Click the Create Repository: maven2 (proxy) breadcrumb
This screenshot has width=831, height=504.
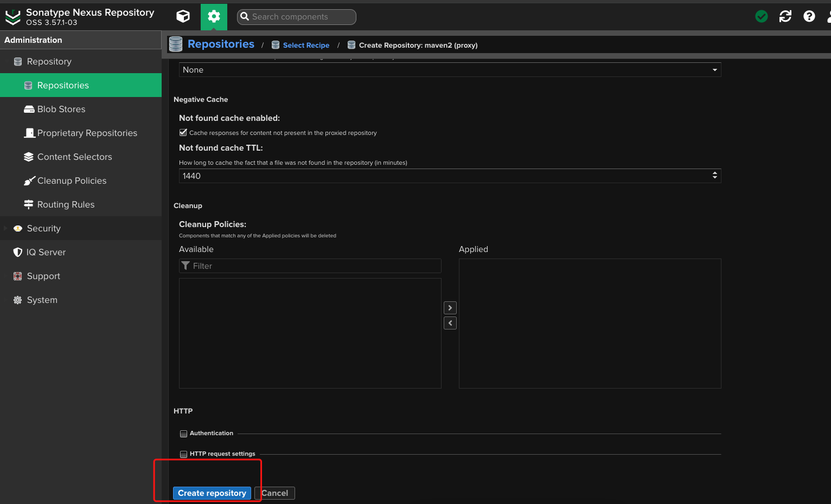tap(418, 45)
